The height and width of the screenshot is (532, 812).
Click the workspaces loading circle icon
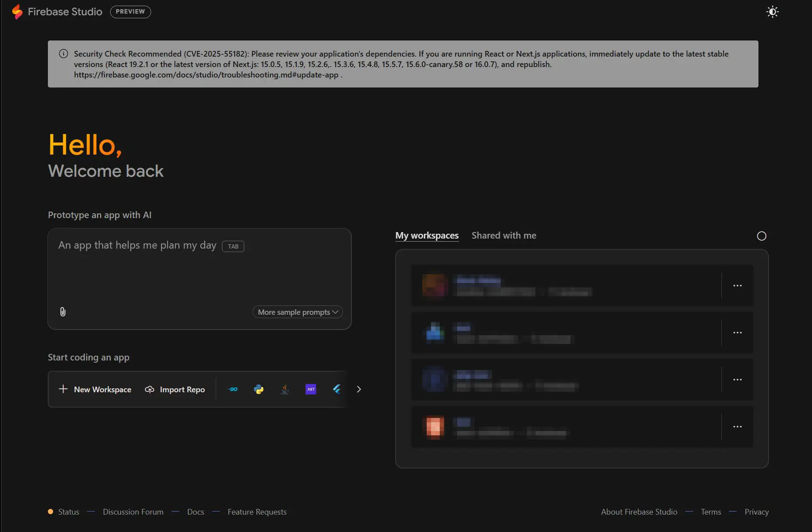[x=761, y=236]
